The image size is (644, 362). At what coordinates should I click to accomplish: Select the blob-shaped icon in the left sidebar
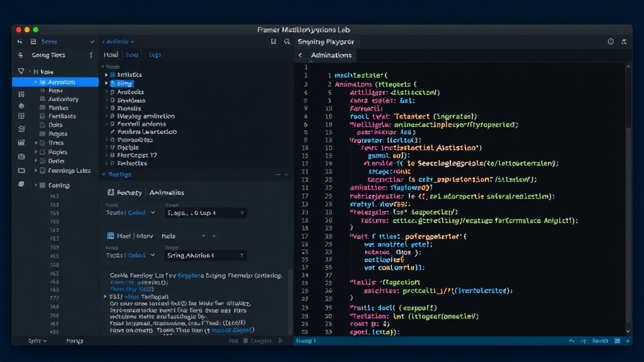pyautogui.click(x=21, y=106)
